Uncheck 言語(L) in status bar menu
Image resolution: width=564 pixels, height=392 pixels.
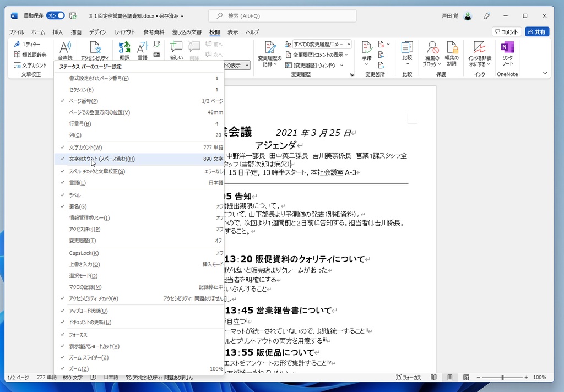(139, 183)
